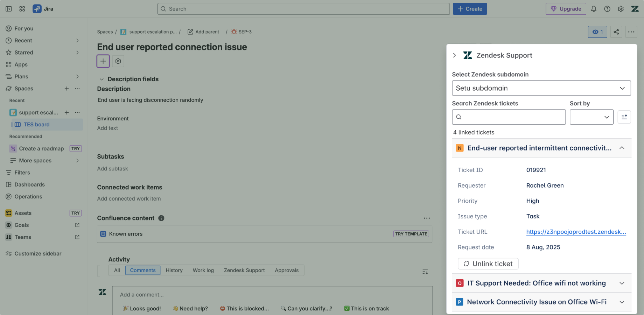Click the share icon button
The image size is (644, 315).
pos(616,32)
